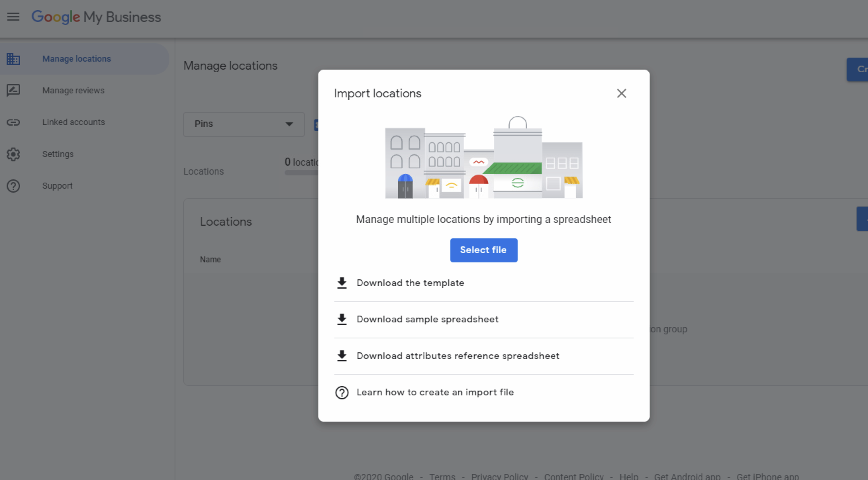This screenshot has height=480, width=868.
Task: Click the Settings gear icon
Action: [x=13, y=154]
